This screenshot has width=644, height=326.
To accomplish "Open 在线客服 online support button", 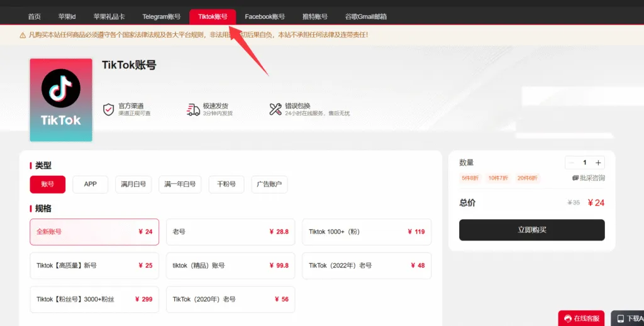I will click(x=581, y=318).
